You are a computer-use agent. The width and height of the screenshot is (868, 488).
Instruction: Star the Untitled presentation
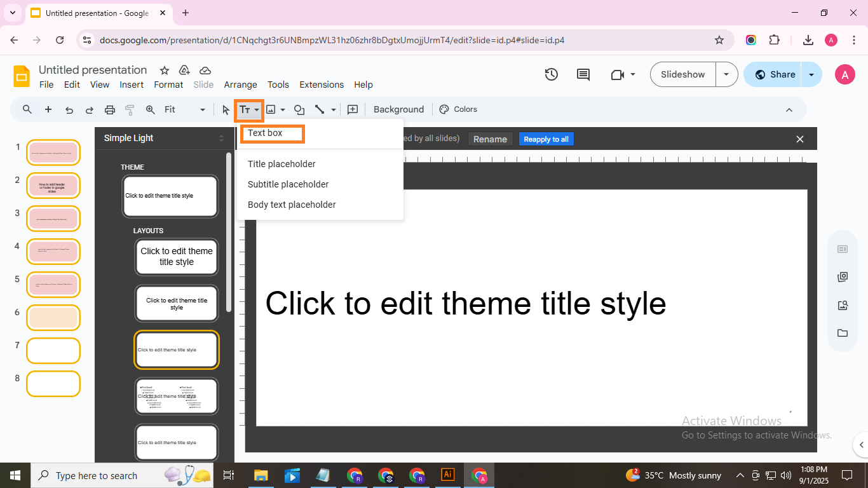click(165, 70)
